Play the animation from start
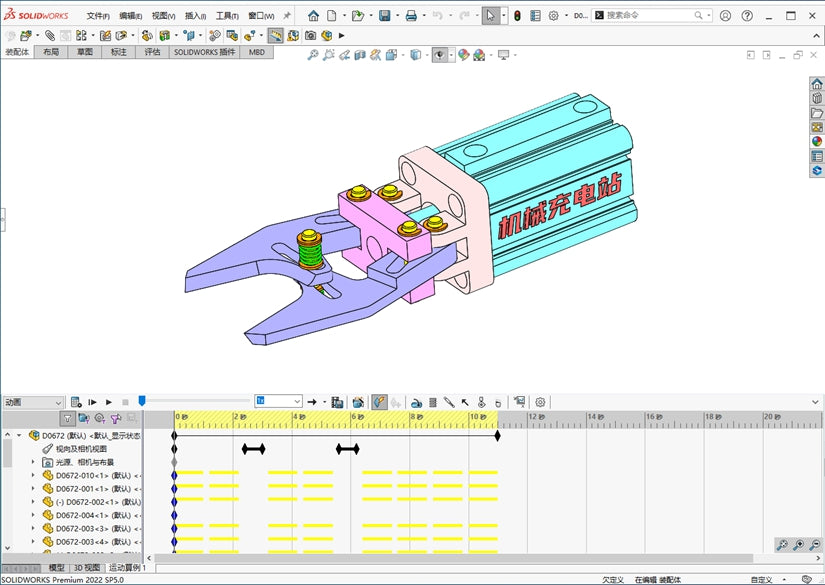 coord(93,402)
